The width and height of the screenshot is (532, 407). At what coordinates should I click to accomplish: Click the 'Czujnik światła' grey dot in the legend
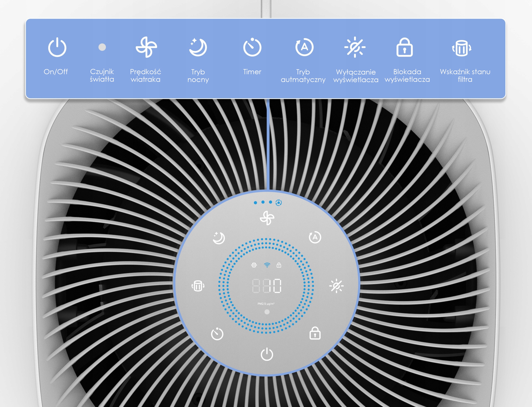(x=102, y=47)
